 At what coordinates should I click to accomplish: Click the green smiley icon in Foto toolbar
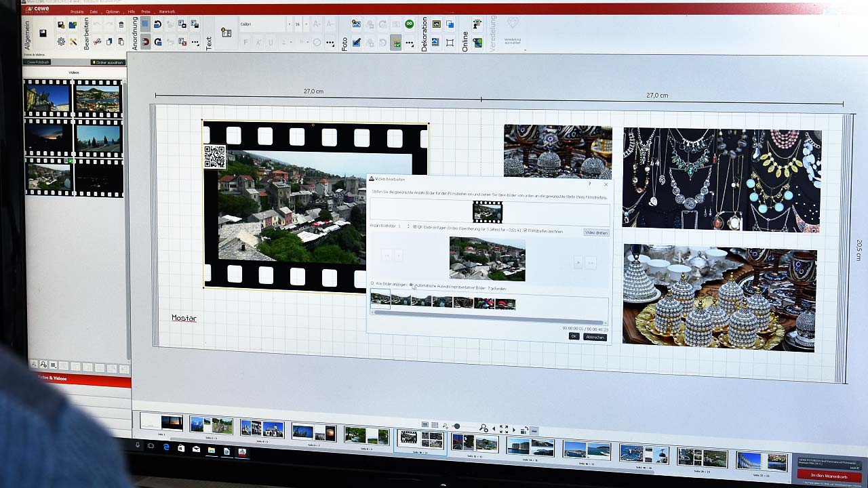(x=410, y=24)
